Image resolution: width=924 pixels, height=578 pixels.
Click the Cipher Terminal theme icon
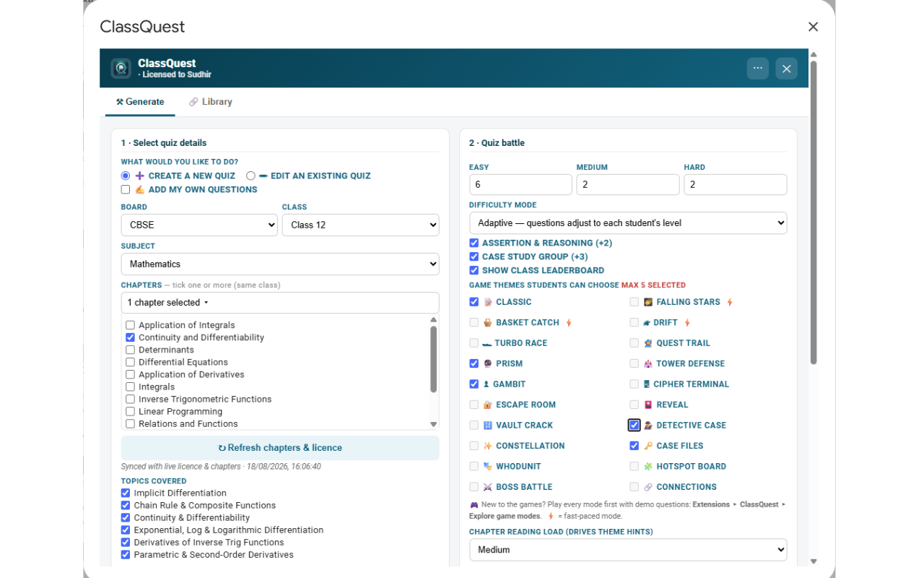647,384
